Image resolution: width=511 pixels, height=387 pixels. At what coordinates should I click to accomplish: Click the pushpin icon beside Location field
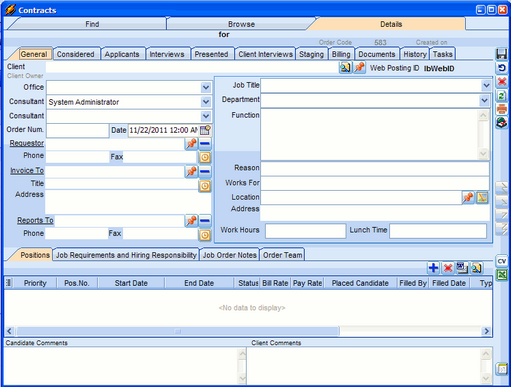pyautogui.click(x=468, y=197)
